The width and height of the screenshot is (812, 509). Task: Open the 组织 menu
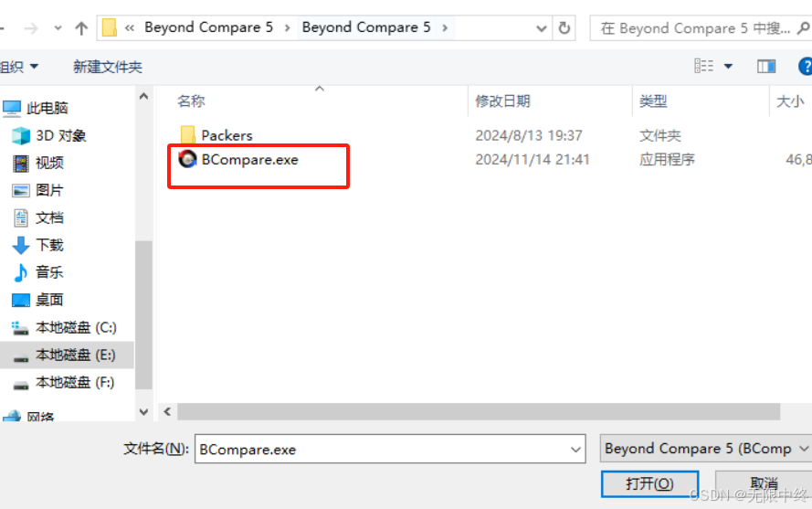pos(18,67)
